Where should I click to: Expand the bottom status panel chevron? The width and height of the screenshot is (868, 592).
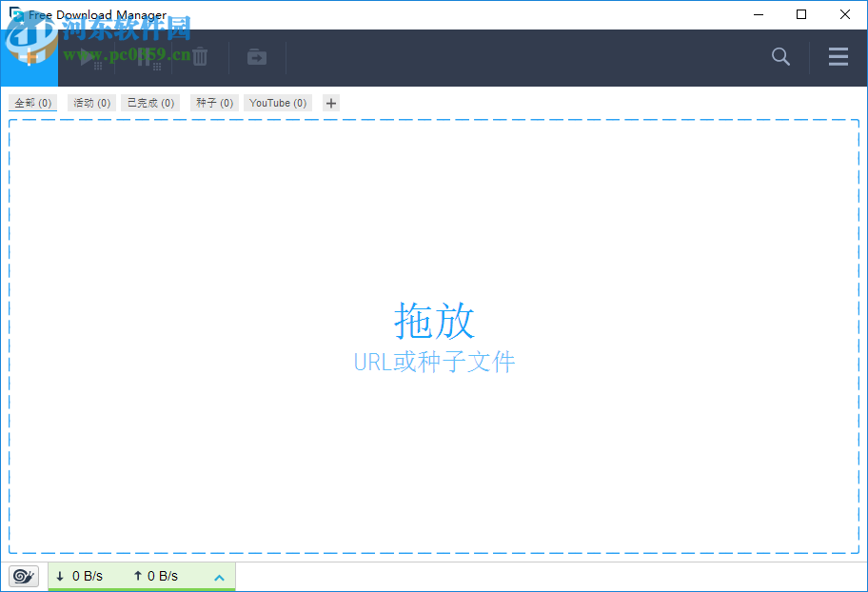pyautogui.click(x=218, y=576)
